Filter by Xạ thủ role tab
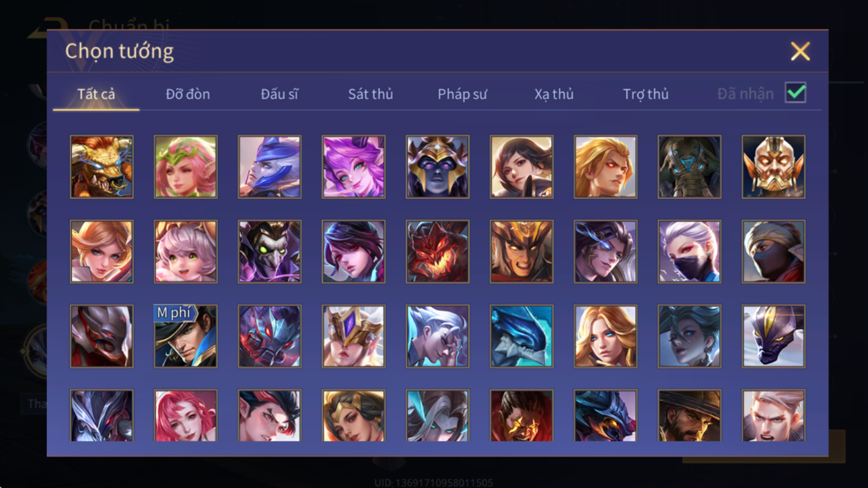The width and height of the screenshot is (868, 488). pos(554,94)
